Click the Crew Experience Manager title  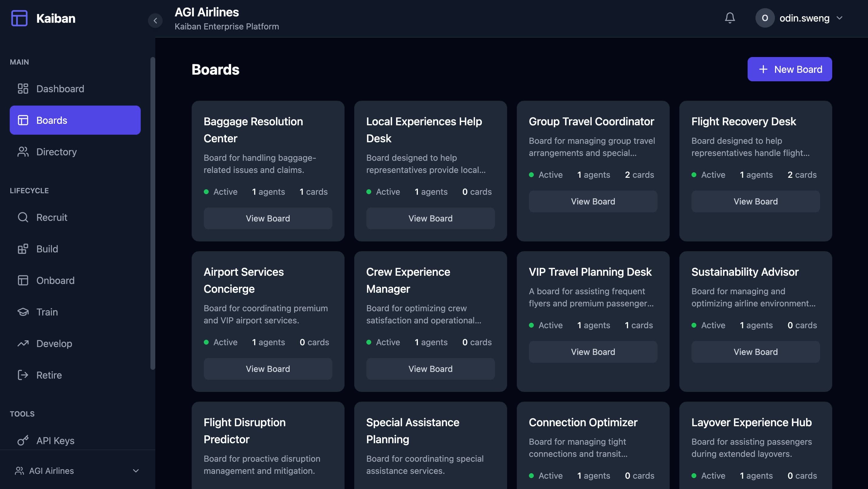(408, 280)
